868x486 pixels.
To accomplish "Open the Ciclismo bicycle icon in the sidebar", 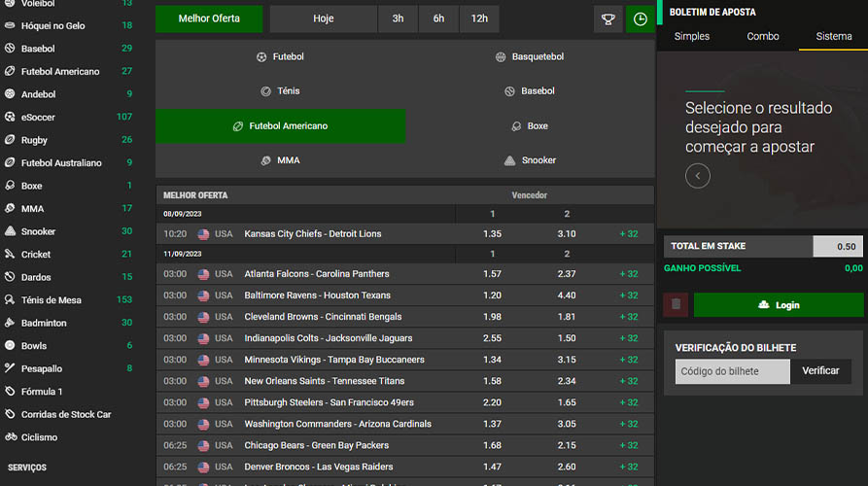I will [x=11, y=436].
